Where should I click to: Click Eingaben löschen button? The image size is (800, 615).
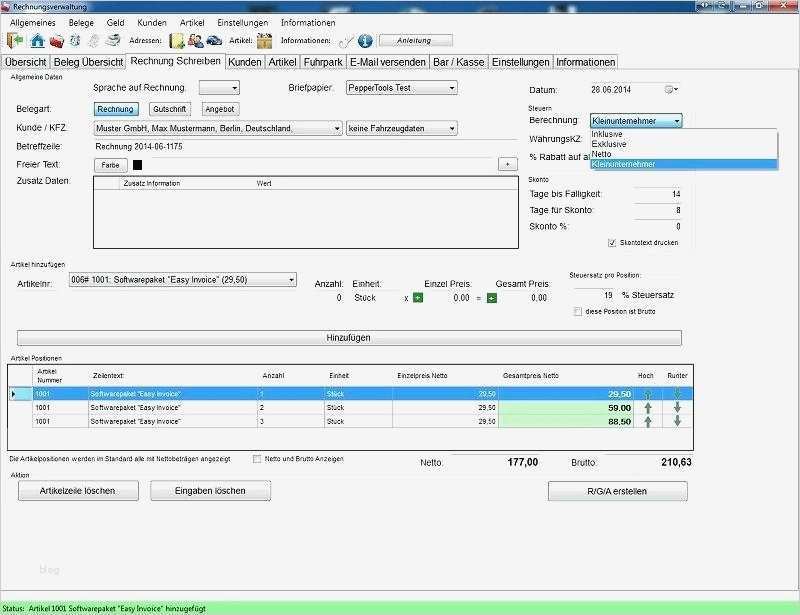pos(210,491)
